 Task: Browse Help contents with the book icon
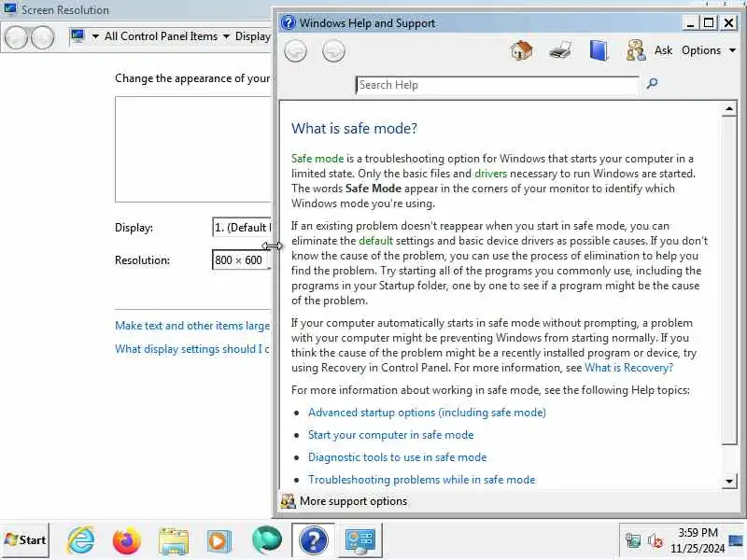(x=599, y=50)
